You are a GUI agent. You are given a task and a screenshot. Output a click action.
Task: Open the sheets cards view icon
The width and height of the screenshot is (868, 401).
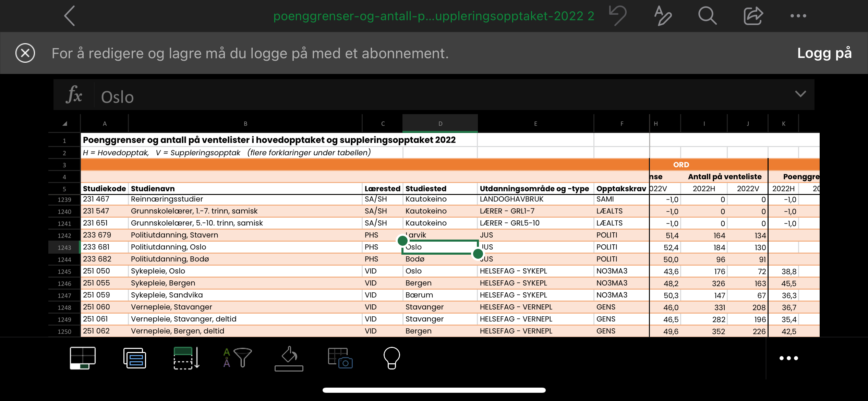tap(135, 358)
